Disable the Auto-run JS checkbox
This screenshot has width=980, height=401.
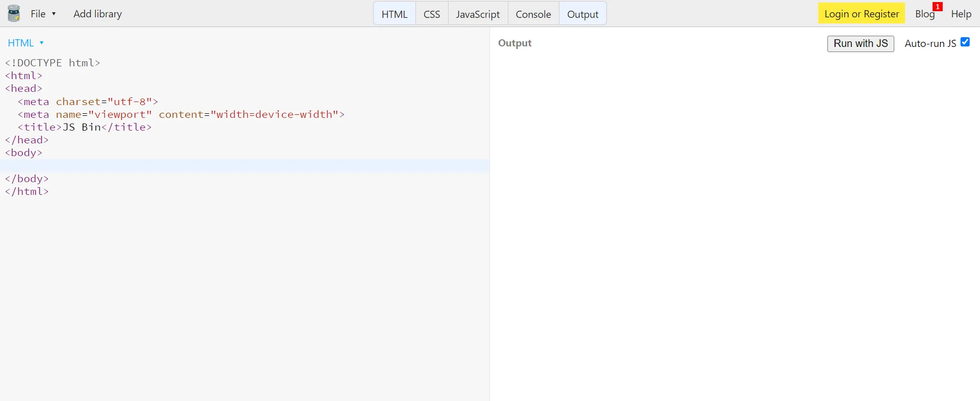(x=965, y=42)
